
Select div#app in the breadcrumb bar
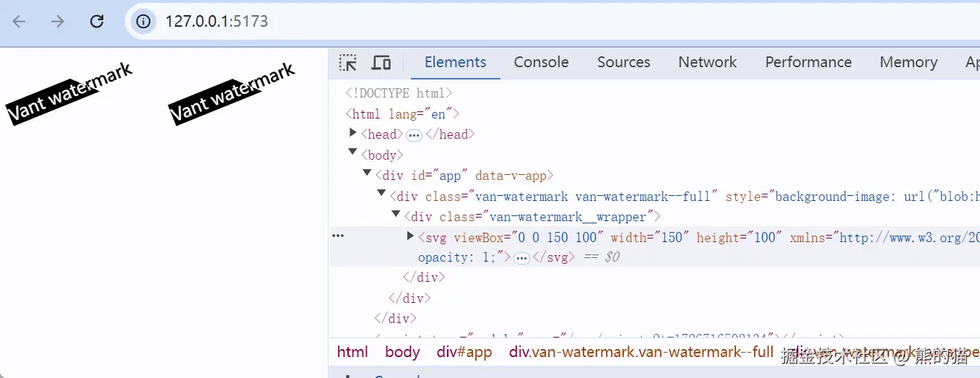pos(464,352)
